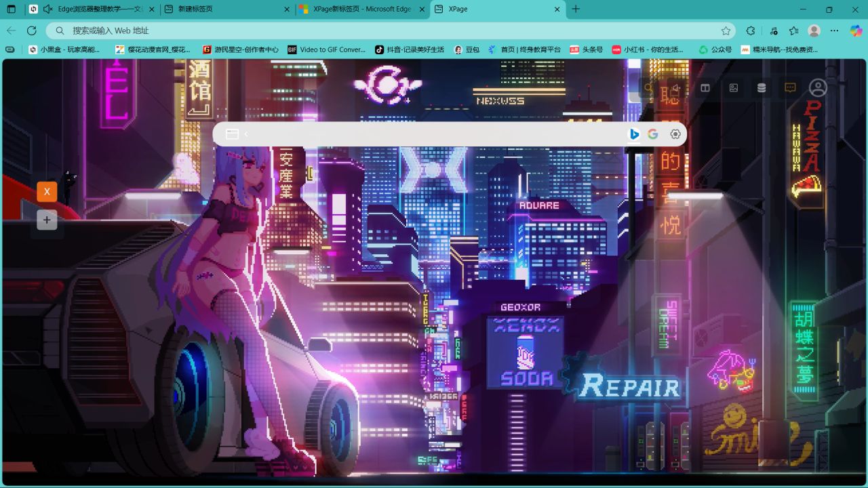Open the XPage user account icon
This screenshot has height=488, width=868.
pos(818,88)
